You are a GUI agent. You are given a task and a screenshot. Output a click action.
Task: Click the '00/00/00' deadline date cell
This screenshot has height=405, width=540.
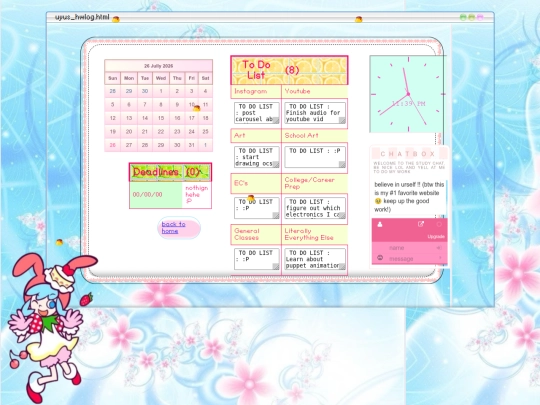(156, 195)
